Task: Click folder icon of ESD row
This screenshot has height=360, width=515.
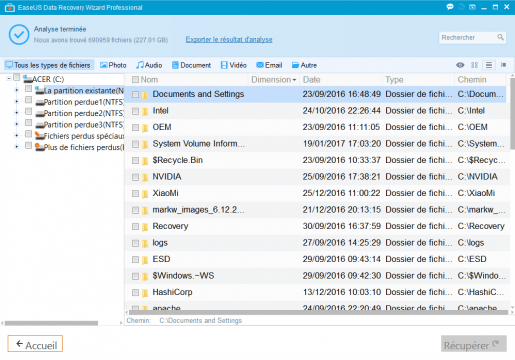Action: [145, 260]
